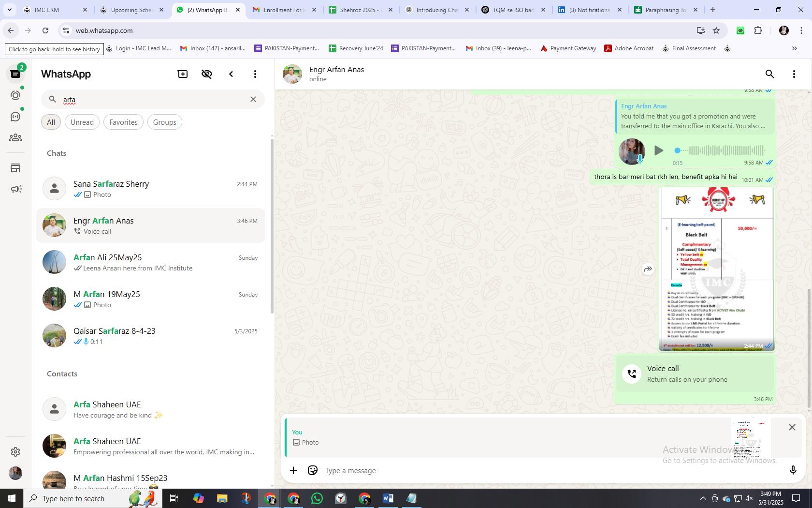This screenshot has height=508, width=812.
Task: Open File Explorer in taskbar
Action: click(222, 498)
